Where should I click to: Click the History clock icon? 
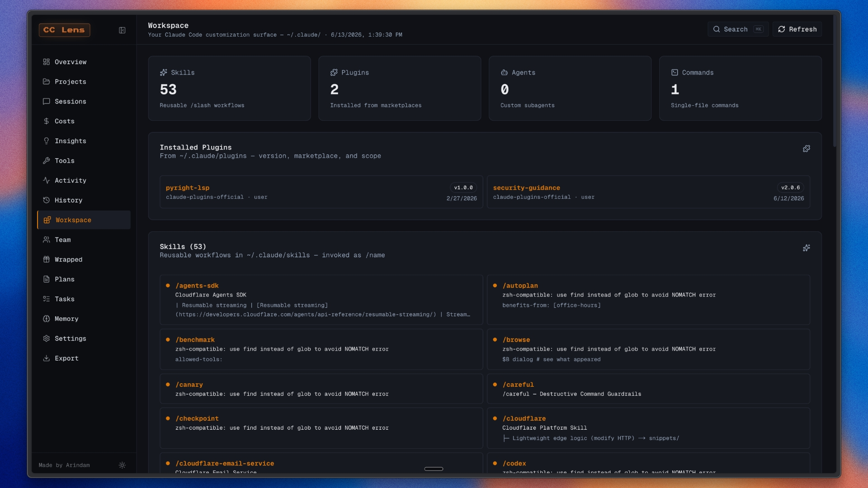(46, 200)
